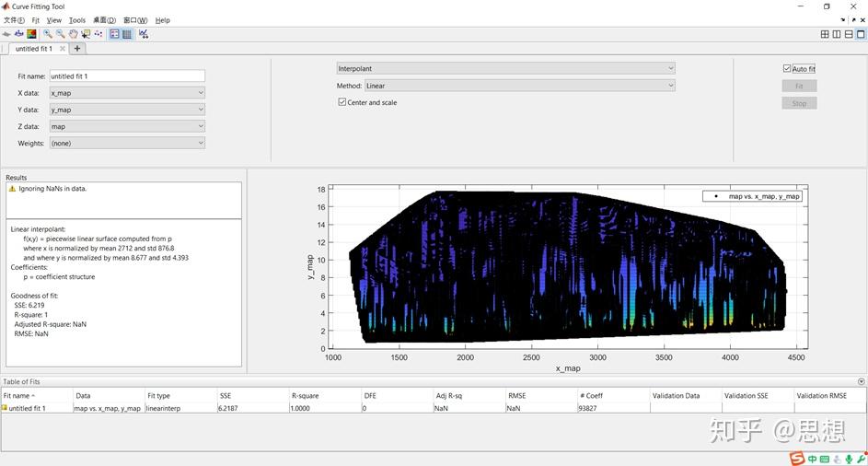Open the X data dropdown

tap(127, 92)
